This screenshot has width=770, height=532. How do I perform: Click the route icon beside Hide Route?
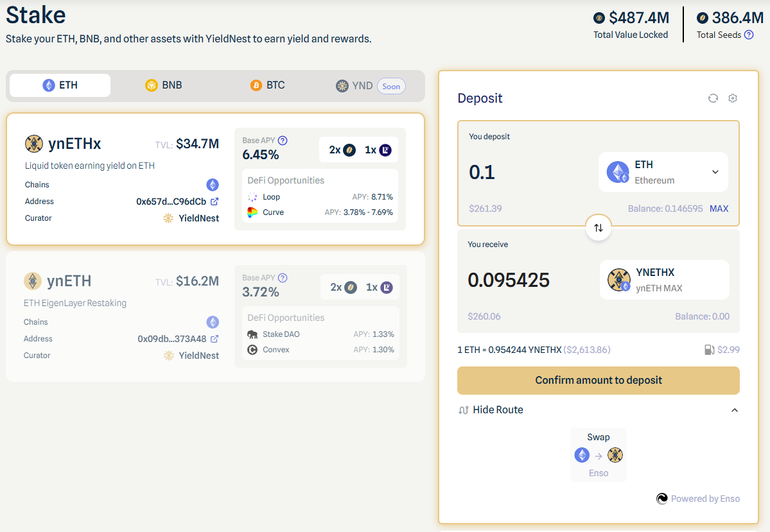pos(463,410)
